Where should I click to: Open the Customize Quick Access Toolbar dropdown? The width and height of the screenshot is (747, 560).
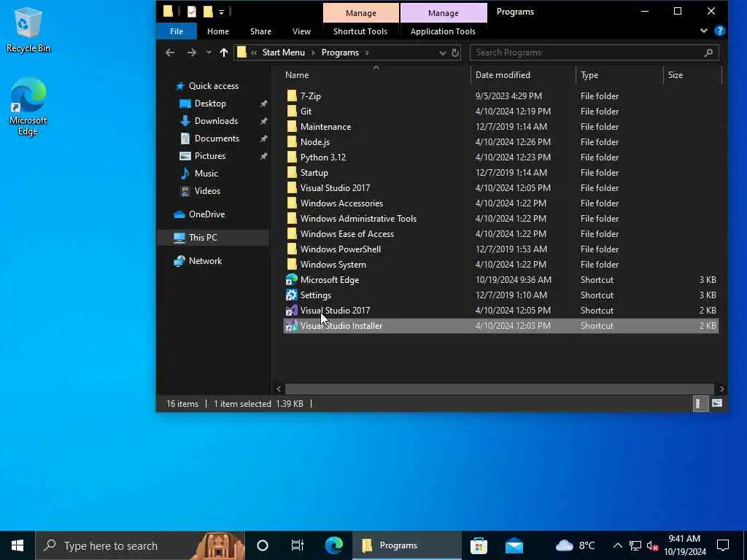221,12
